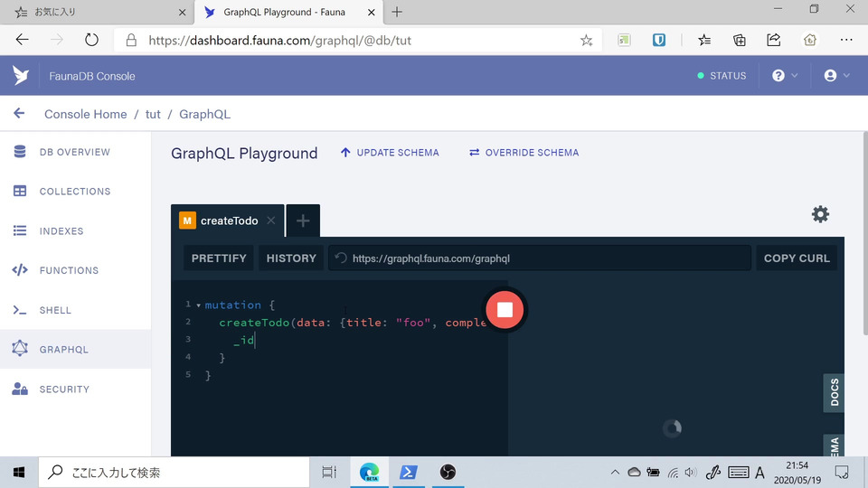
Task: Show hidden system tray icons
Action: (x=615, y=473)
